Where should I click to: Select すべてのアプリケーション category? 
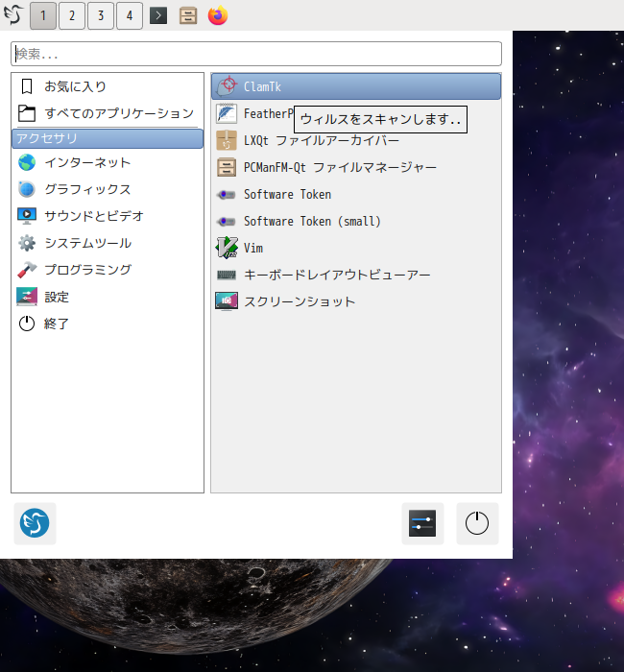pos(108,113)
